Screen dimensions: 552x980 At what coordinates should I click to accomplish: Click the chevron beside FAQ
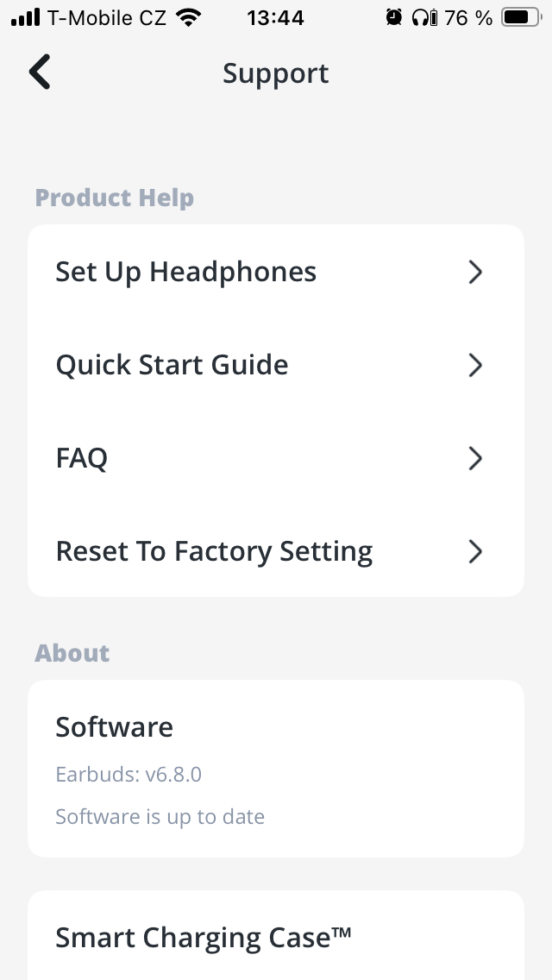pyautogui.click(x=474, y=459)
